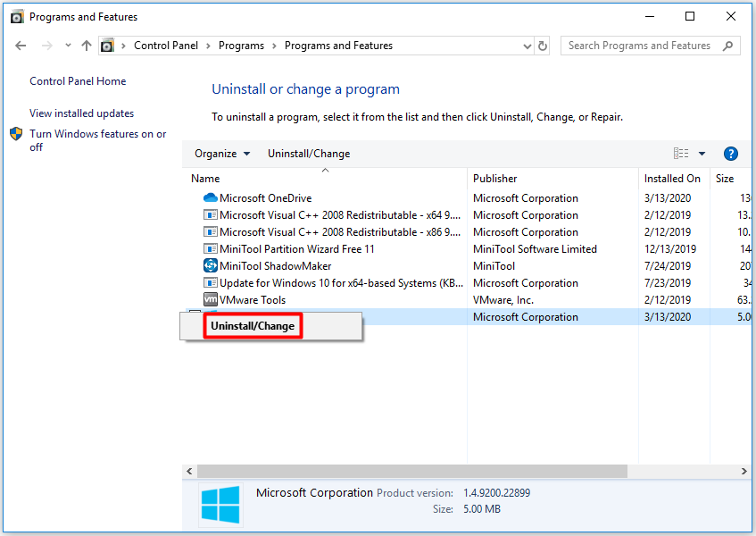This screenshot has height=536, width=756.
Task: Click the Search Programs and Features field
Action: (651, 46)
